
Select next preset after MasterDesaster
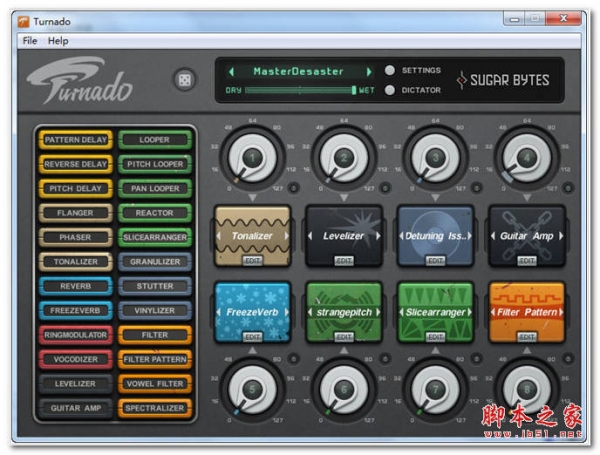(369, 72)
